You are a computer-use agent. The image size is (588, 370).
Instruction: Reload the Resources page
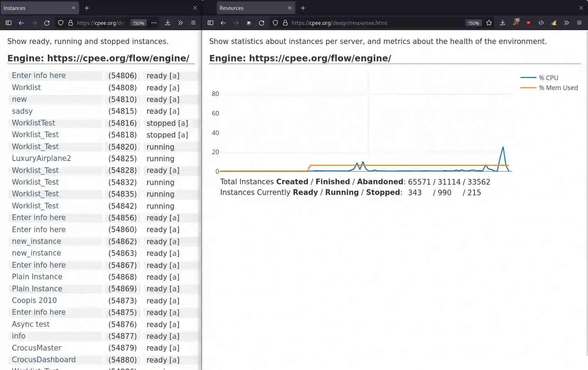click(x=262, y=23)
